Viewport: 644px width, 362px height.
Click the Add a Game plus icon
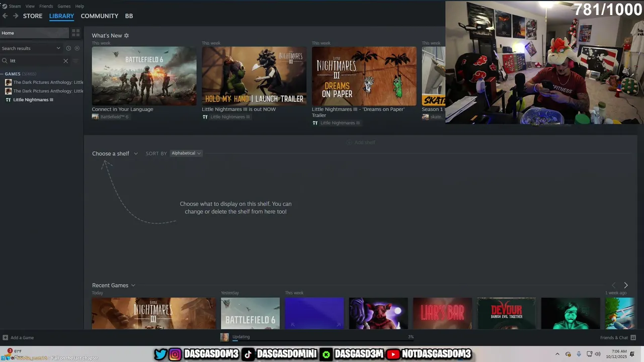coord(5,338)
